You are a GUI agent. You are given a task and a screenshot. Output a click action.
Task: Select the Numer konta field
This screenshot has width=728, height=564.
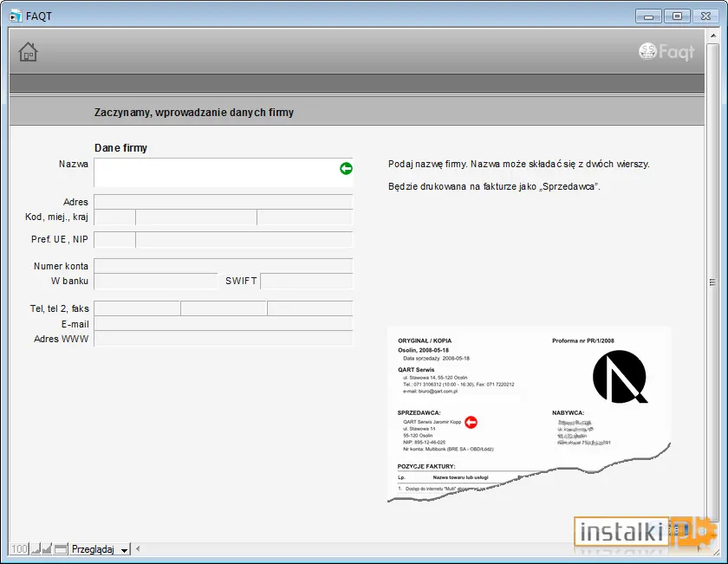[224, 265]
